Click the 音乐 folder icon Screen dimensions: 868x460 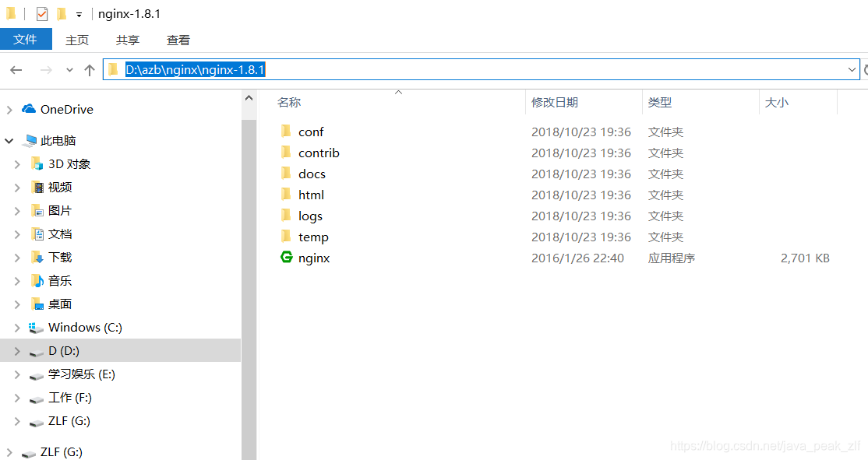[37, 281]
